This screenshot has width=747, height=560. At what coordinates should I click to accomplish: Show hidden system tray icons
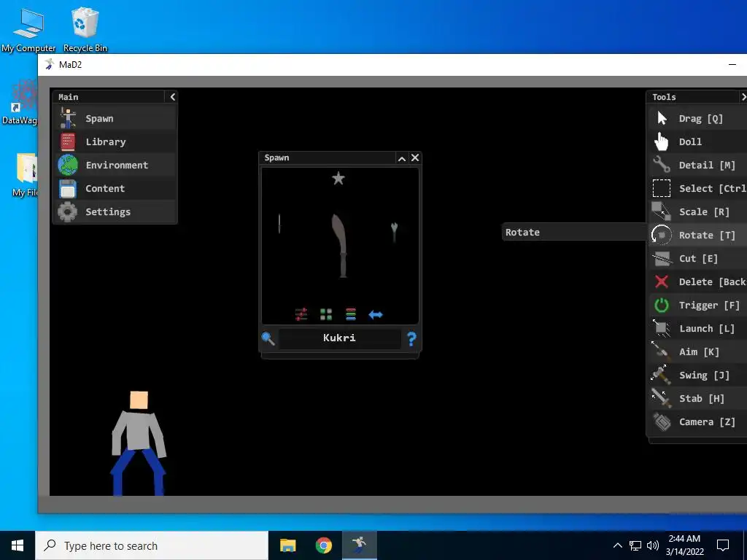pyautogui.click(x=617, y=545)
